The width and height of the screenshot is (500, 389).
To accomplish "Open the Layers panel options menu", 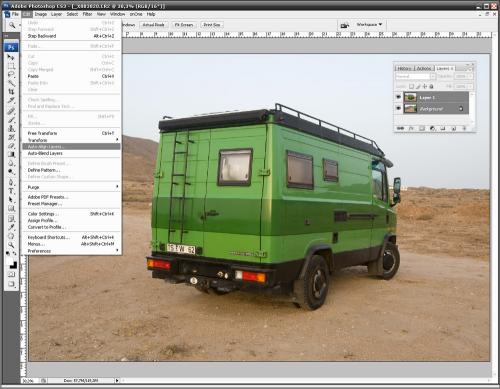I will click(x=471, y=68).
